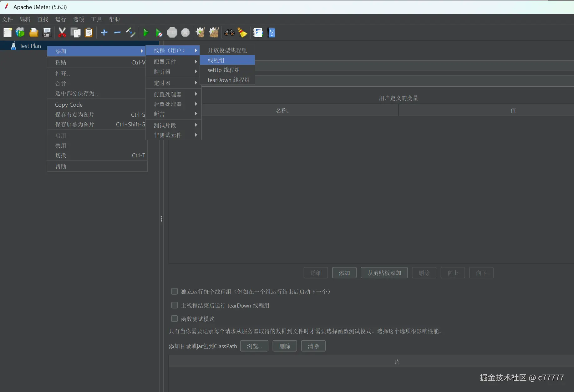Click the Stop test toolbar icon

(x=172, y=33)
